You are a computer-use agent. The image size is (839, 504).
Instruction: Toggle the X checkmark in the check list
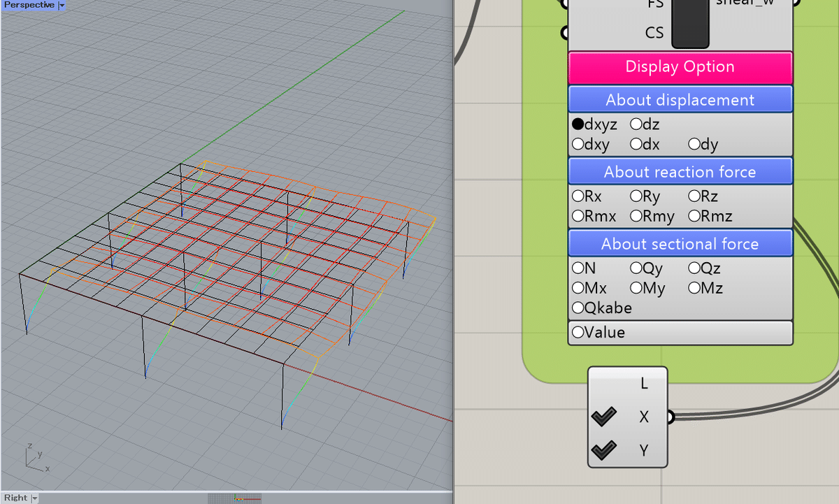603,417
